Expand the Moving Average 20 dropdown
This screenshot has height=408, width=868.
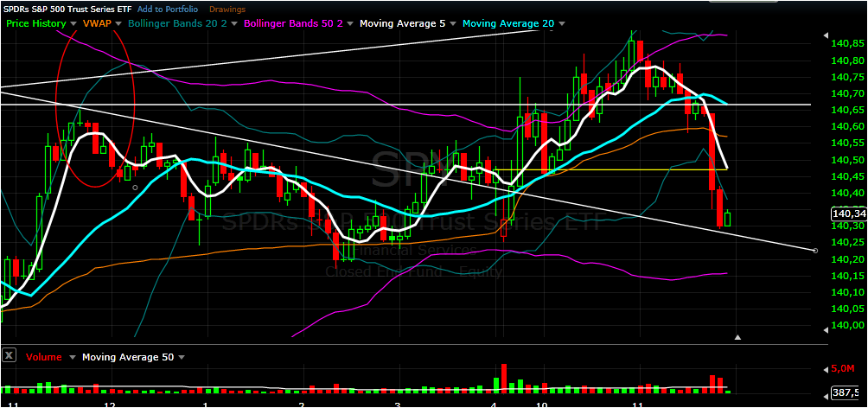562,24
